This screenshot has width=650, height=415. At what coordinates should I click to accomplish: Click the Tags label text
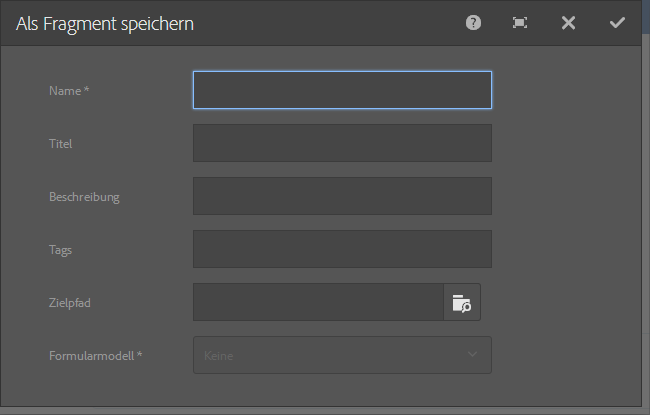60,250
